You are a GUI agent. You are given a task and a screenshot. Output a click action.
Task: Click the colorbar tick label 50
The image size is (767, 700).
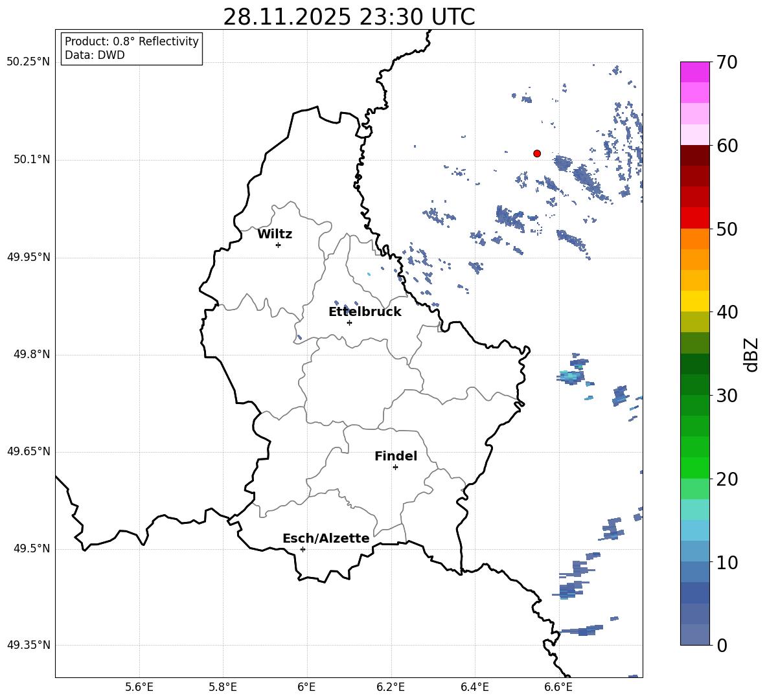point(727,229)
